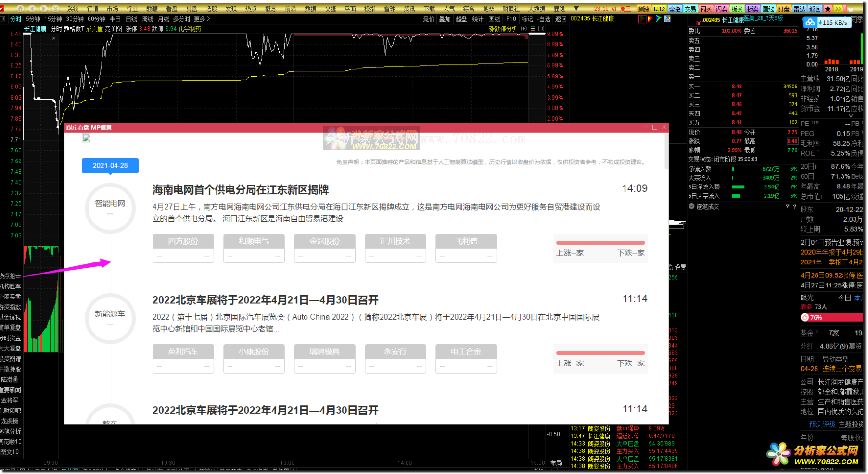Switch to the 5分钟 chart tab
Screen dimensions: 868x474
pos(33,19)
